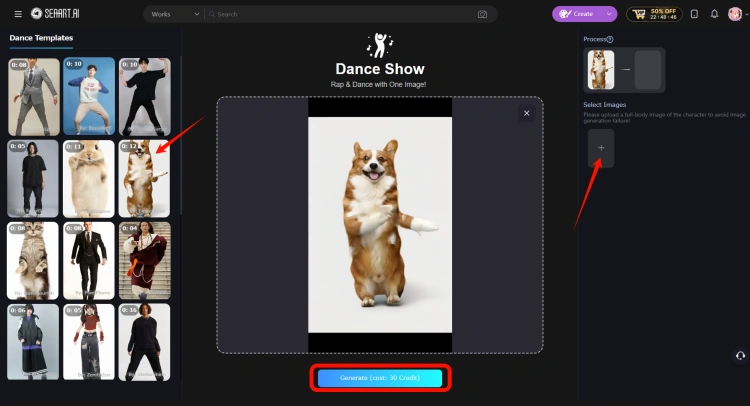Image resolution: width=750 pixels, height=406 pixels.
Task: Choose the red top girl 0:05 template
Action: click(89, 342)
